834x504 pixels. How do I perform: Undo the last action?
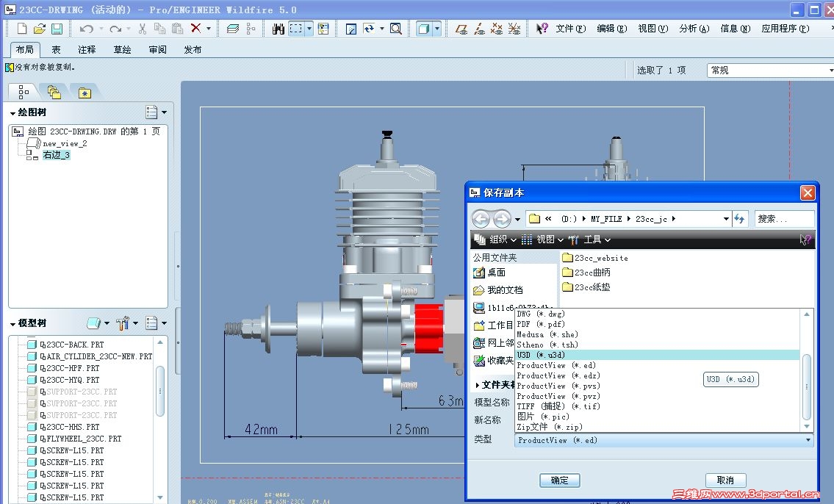point(86,29)
